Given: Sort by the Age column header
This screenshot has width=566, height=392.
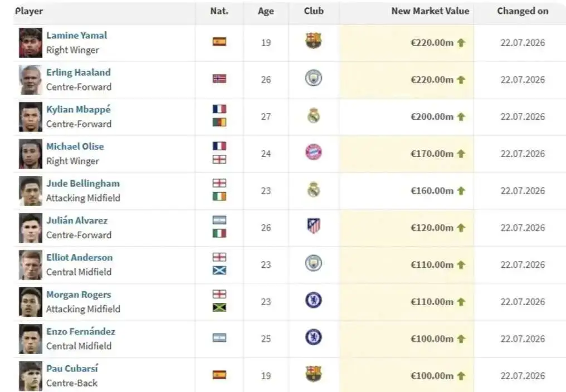Looking at the screenshot, I should [266, 11].
